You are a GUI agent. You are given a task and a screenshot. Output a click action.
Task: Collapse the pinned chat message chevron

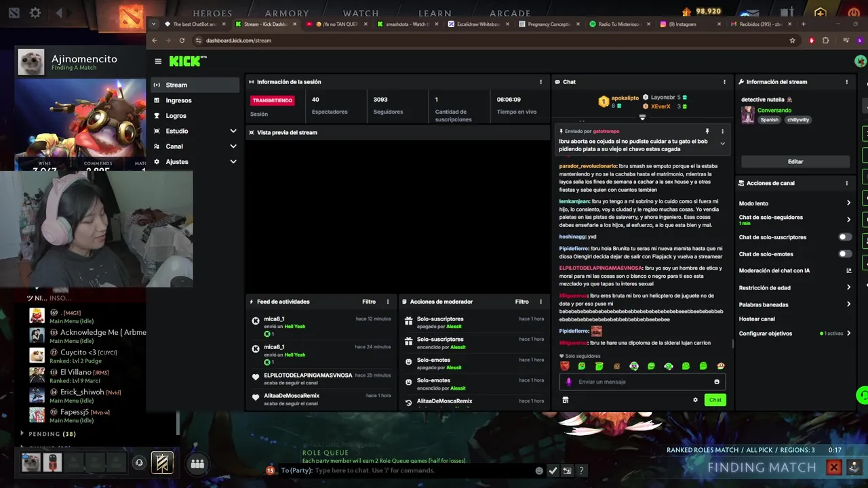pos(722,144)
